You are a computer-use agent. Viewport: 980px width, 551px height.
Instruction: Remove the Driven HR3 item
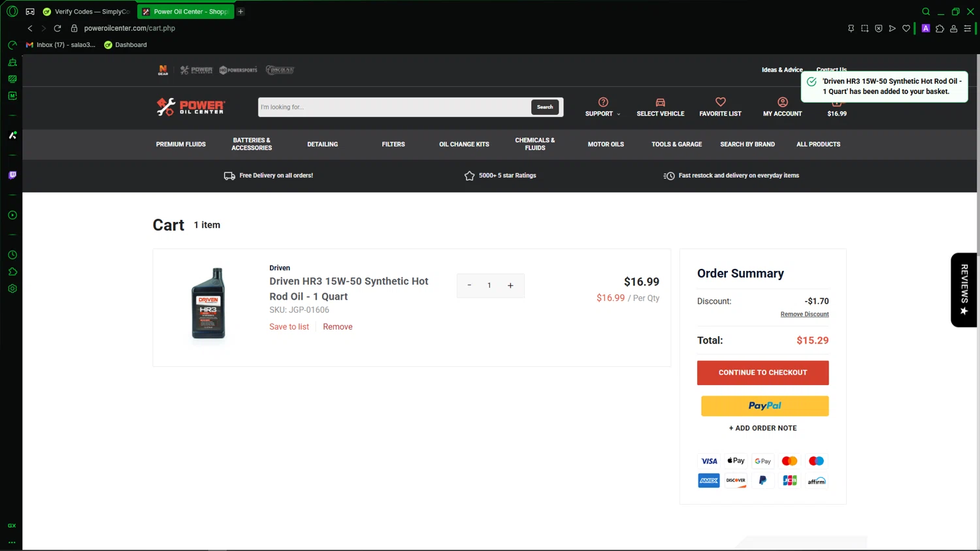[337, 327]
